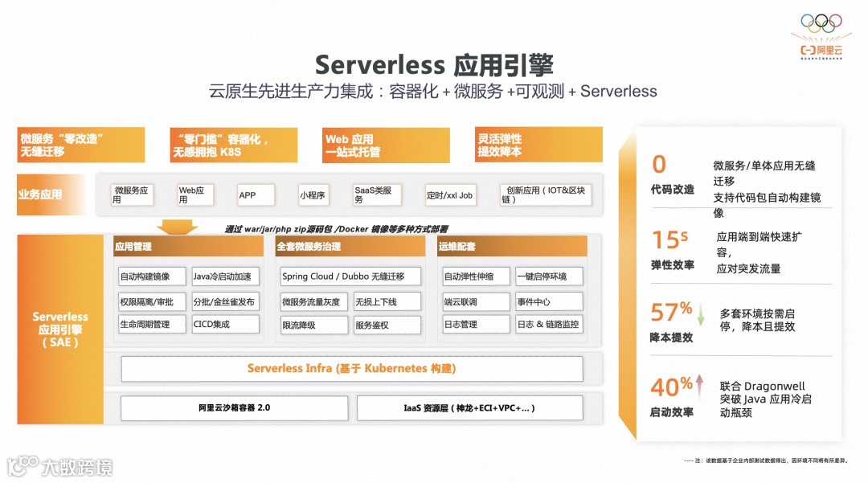The image size is (868, 483).
Task: Select the Java冷启动加速 box
Action: (x=225, y=276)
